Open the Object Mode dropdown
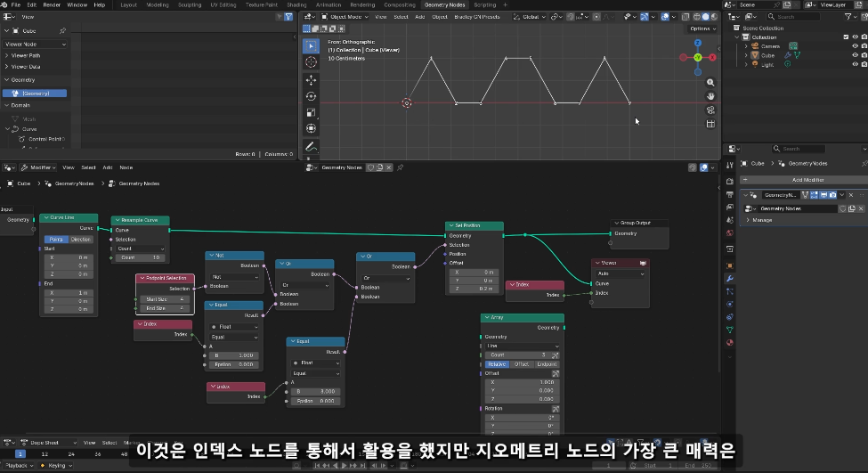This screenshot has height=473, width=868. [x=343, y=17]
